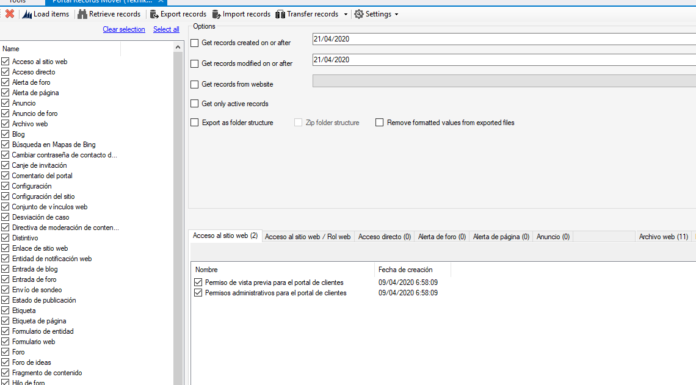Select Foro de ideas list item
Screen dimensions: 696x385
[x=32, y=362]
